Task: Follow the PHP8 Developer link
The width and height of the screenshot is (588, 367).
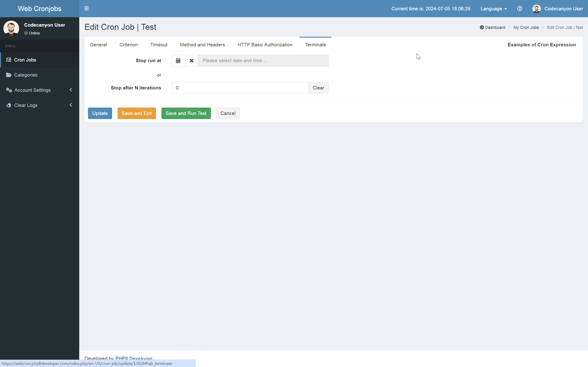Action: 134,359
